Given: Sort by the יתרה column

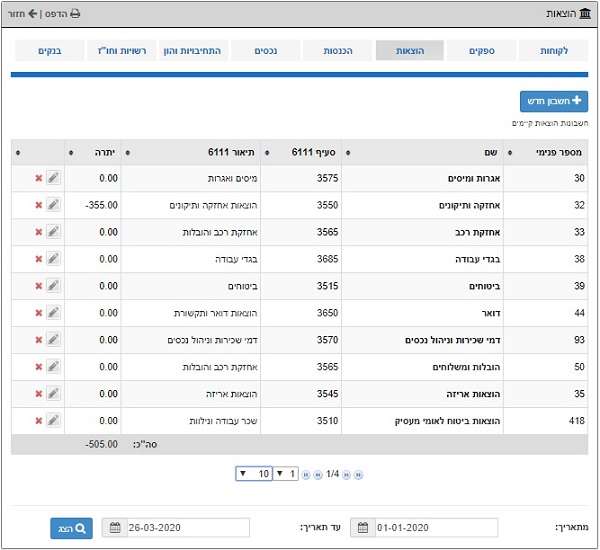Looking at the screenshot, I should [93, 152].
